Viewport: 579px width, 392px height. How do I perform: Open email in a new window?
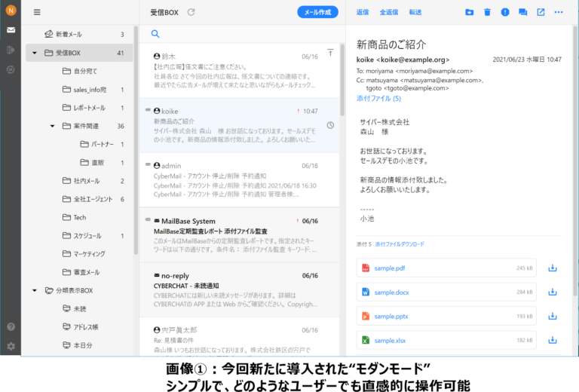coord(541,12)
